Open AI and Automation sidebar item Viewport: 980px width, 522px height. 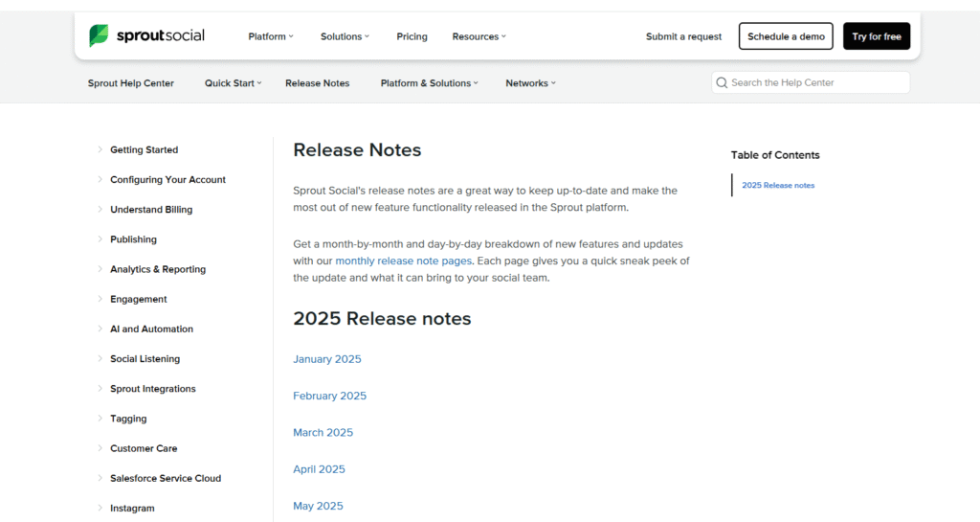click(151, 329)
